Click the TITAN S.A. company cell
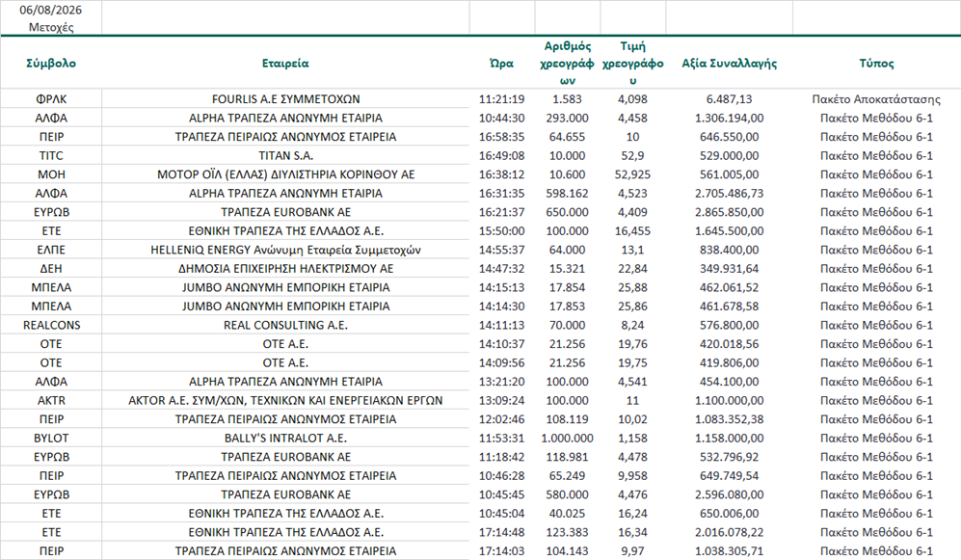This screenshot has width=961, height=560. pos(285,155)
